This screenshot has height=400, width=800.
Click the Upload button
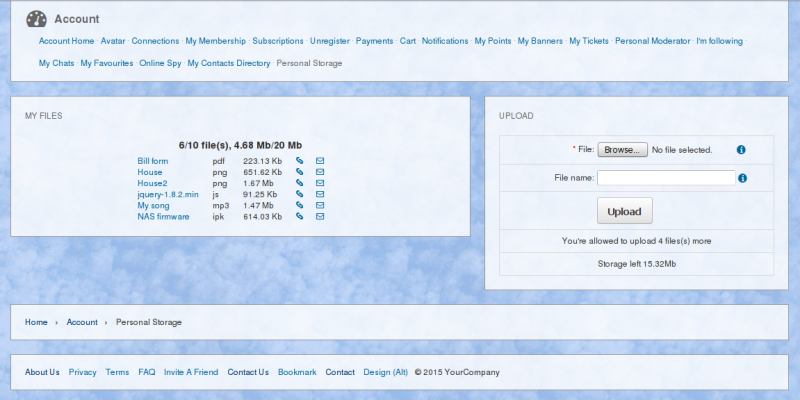point(624,211)
